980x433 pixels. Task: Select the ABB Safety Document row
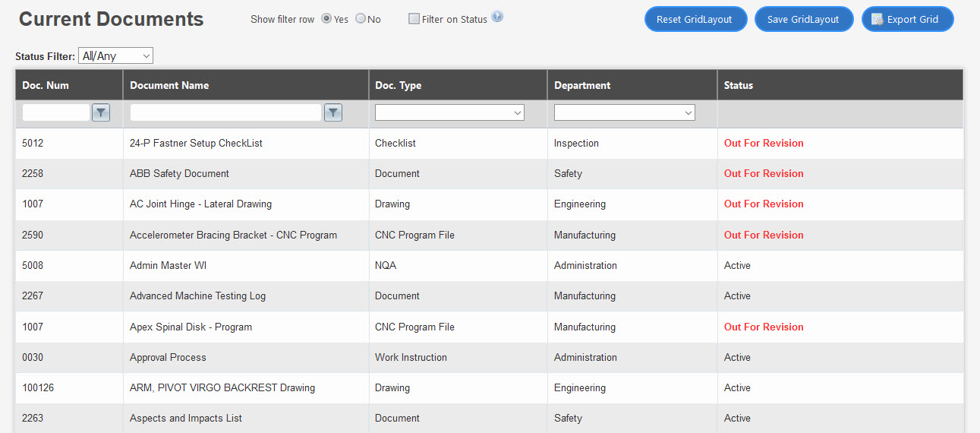(x=179, y=174)
